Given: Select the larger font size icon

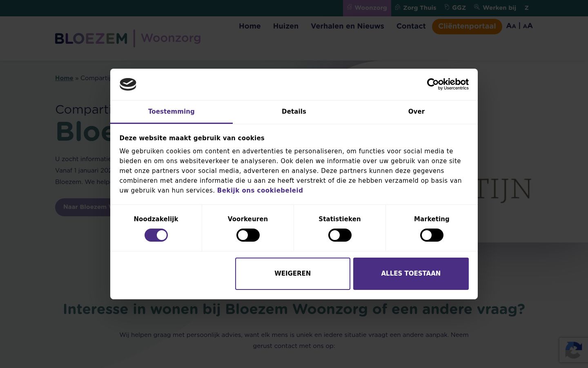Looking at the screenshot, I should (x=528, y=26).
